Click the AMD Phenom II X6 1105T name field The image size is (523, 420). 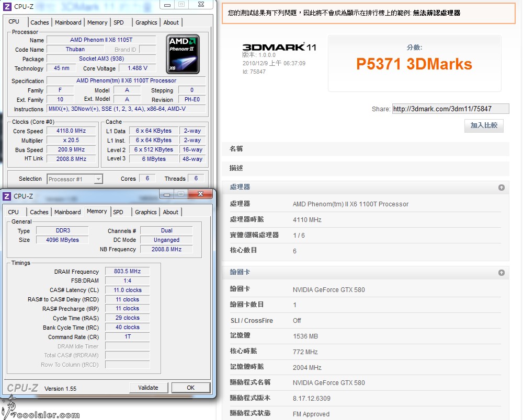[x=101, y=40]
